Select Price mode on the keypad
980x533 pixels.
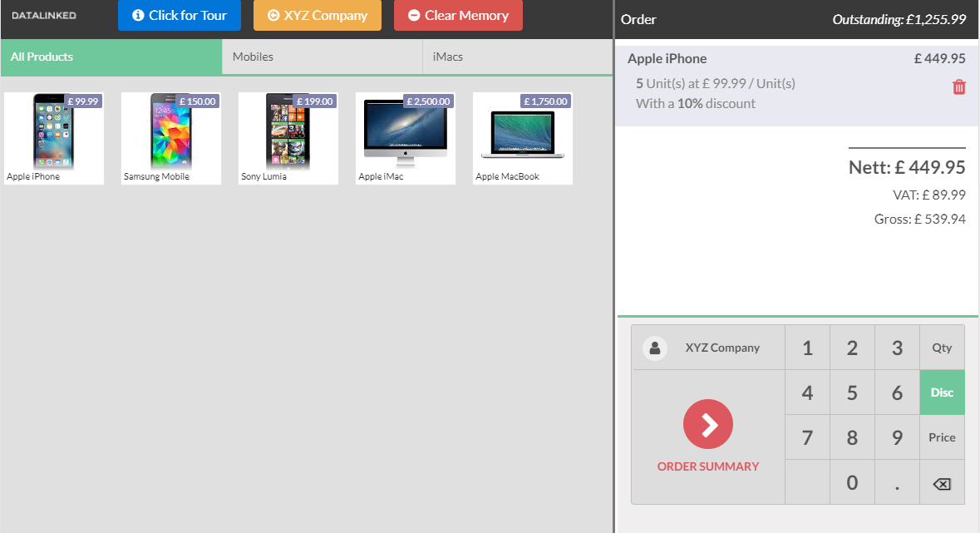(x=942, y=437)
